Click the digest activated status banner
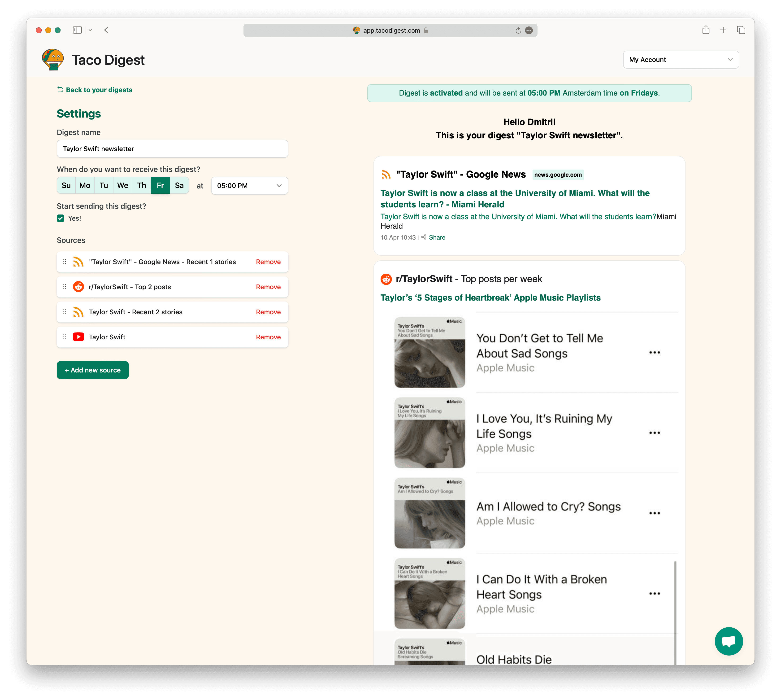Image resolution: width=781 pixels, height=700 pixels. (529, 93)
